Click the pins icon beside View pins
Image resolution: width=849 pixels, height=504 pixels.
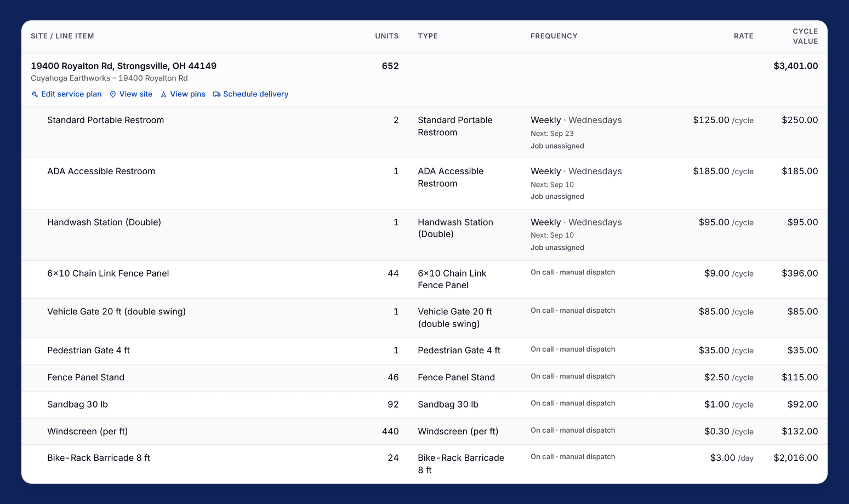pyautogui.click(x=163, y=94)
